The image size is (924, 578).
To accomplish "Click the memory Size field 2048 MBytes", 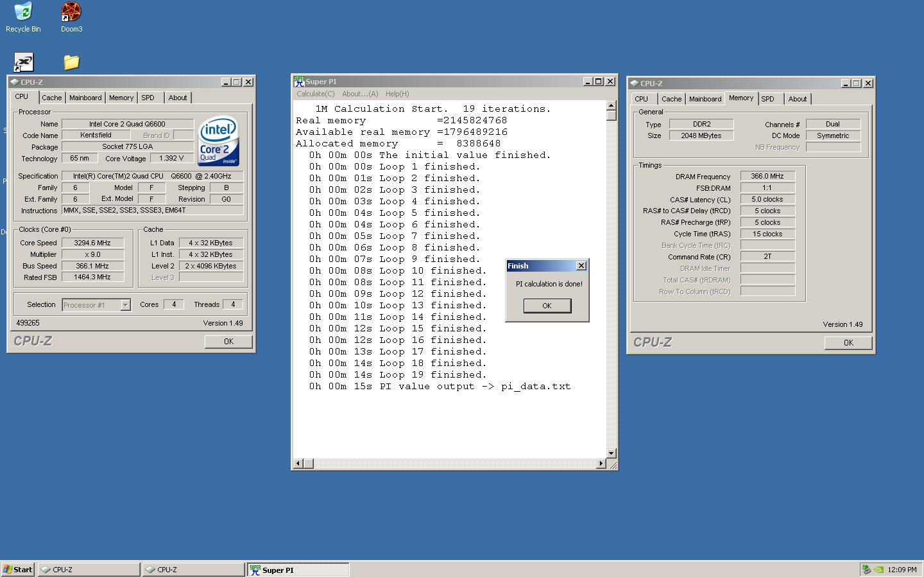I will (x=701, y=136).
